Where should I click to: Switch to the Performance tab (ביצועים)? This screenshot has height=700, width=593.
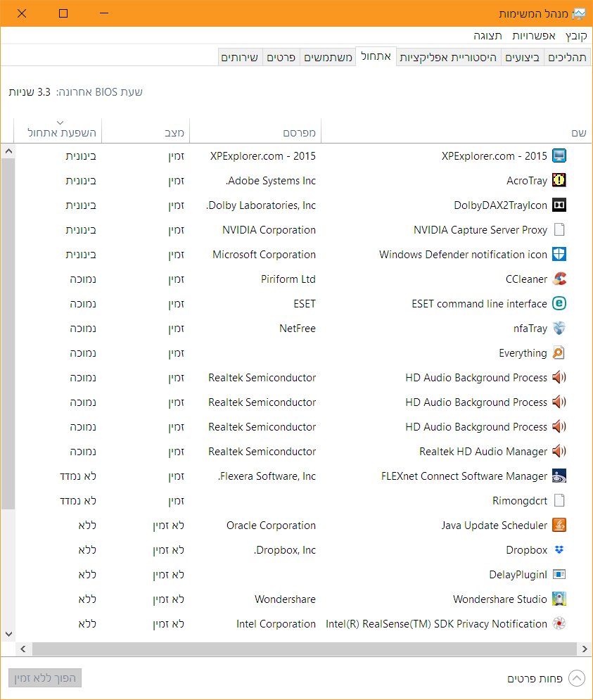[522, 58]
